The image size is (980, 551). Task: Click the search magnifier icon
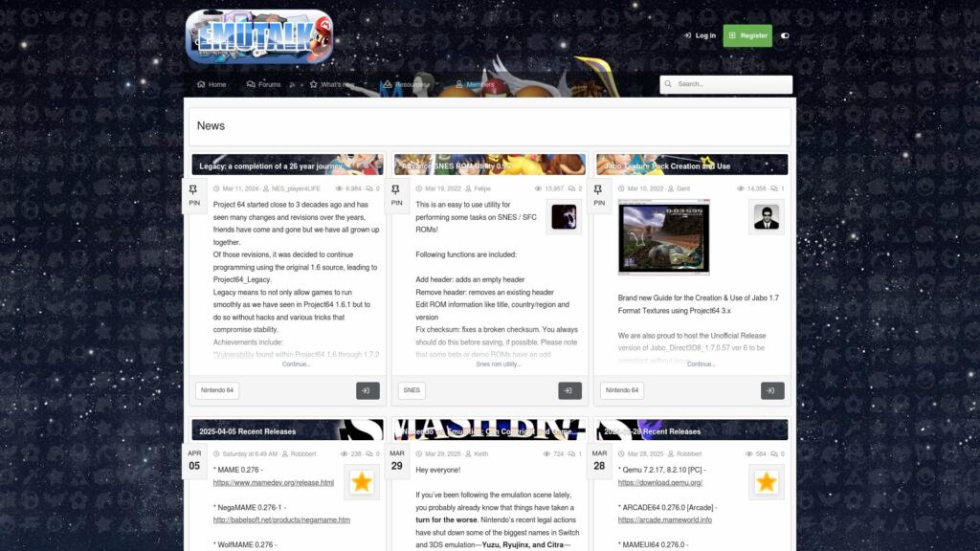coord(668,84)
